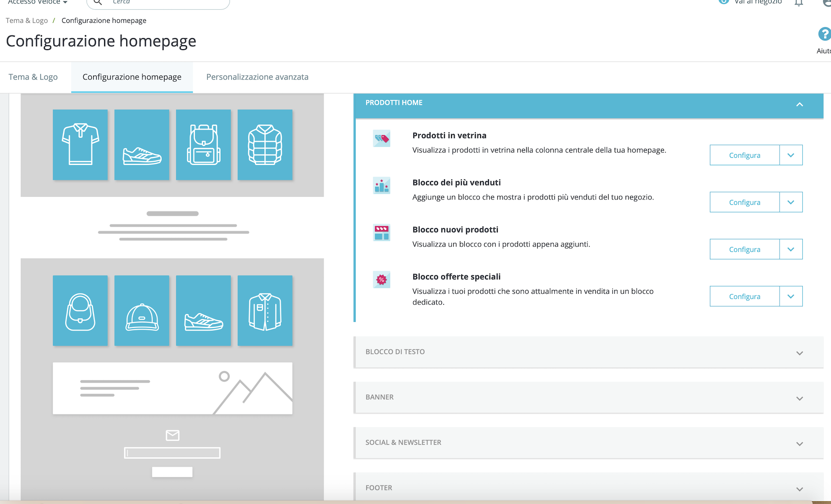The image size is (831, 504).
Task: Select the Configurazione homepage tab
Action: tap(132, 77)
